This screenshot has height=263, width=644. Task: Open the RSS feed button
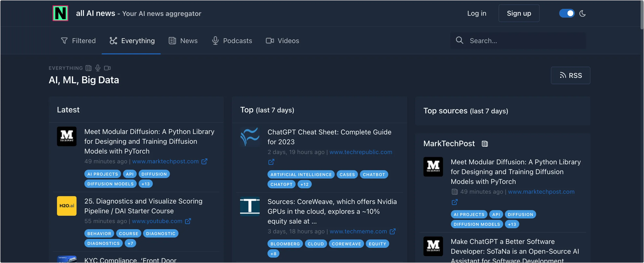tap(570, 75)
